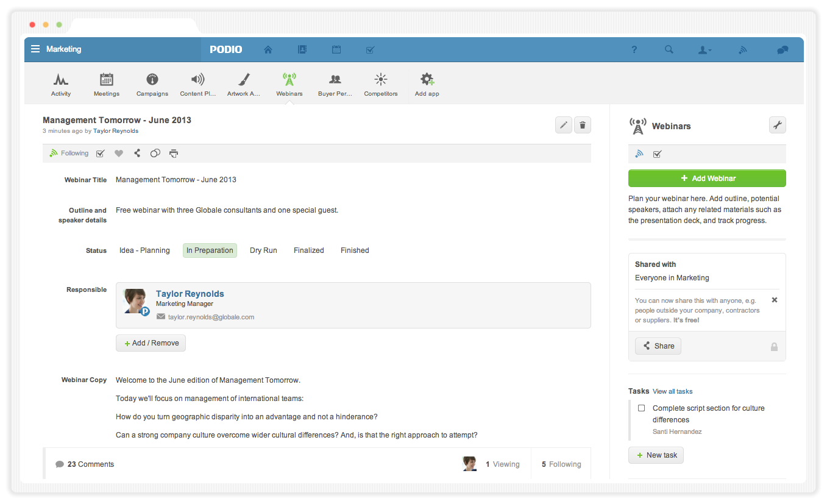Like the item with the heart icon
The width and height of the screenshot is (827, 504).
coord(119,154)
